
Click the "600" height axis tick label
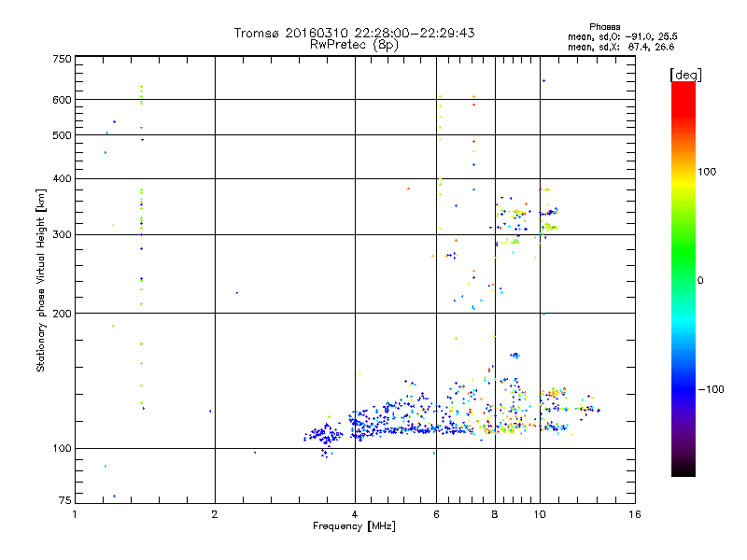pyautogui.click(x=62, y=100)
